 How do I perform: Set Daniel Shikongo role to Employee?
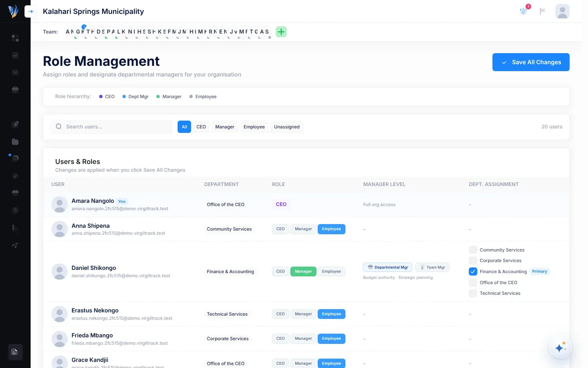click(331, 272)
